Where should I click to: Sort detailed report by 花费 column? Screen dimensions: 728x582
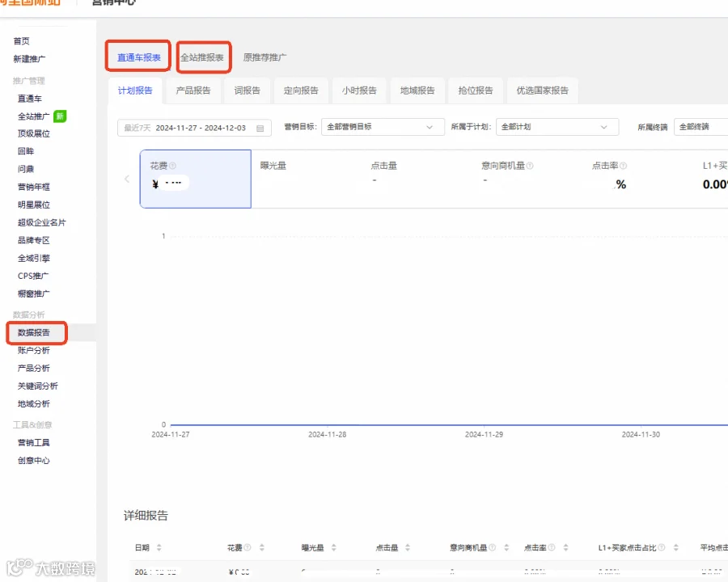(x=261, y=548)
